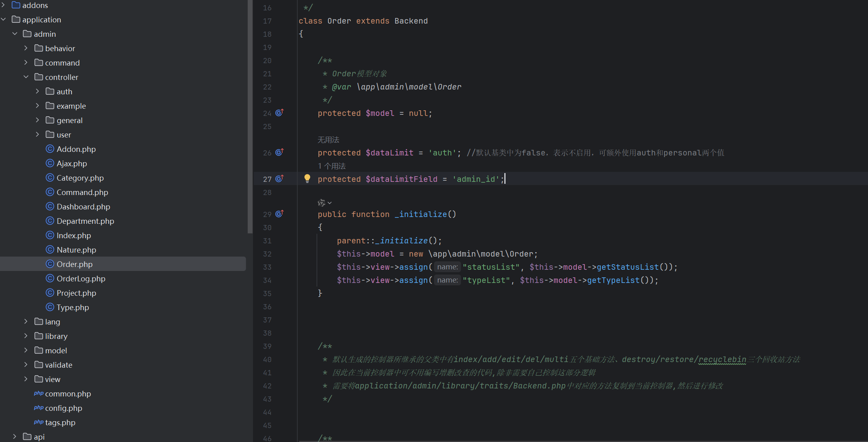Collapse the application folder
This screenshot has height=442, width=868.
pos(4,20)
